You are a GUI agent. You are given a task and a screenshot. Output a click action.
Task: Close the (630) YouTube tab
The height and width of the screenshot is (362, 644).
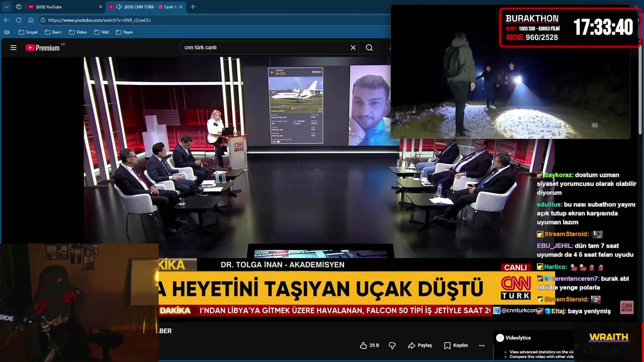[x=100, y=7]
